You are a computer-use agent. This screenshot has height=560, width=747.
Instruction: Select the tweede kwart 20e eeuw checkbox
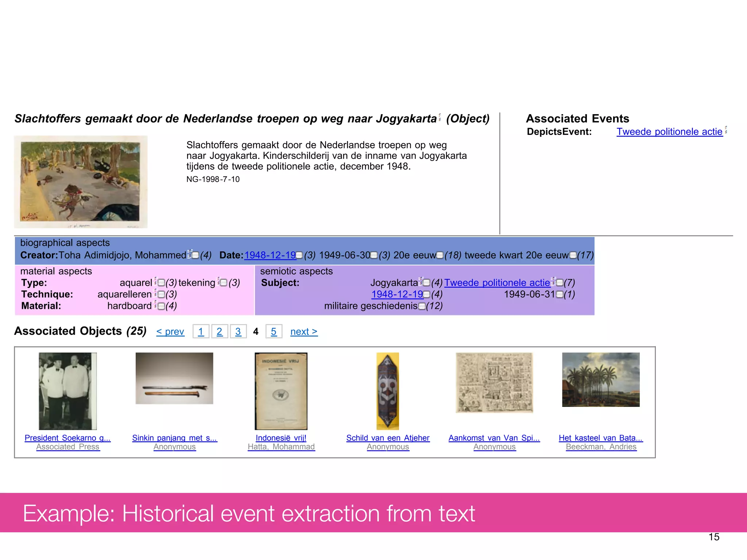click(x=573, y=255)
